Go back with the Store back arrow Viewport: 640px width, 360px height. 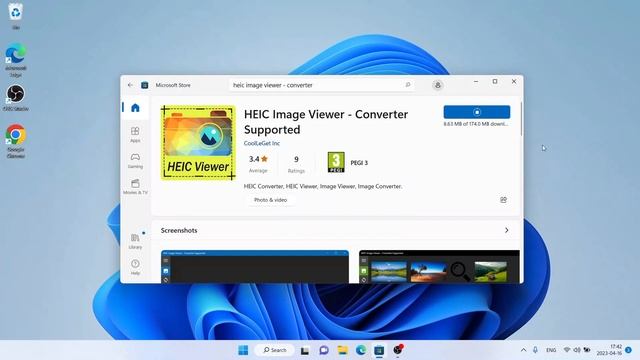(x=130, y=85)
